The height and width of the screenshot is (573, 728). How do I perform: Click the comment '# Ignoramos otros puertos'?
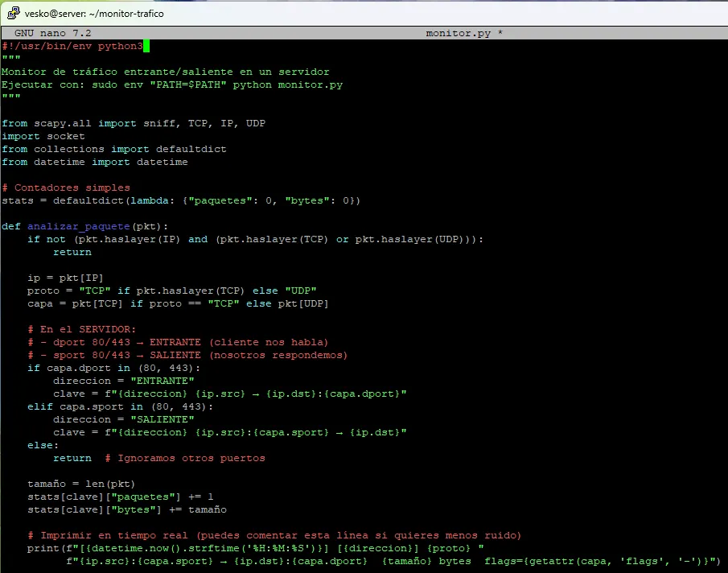click(185, 458)
